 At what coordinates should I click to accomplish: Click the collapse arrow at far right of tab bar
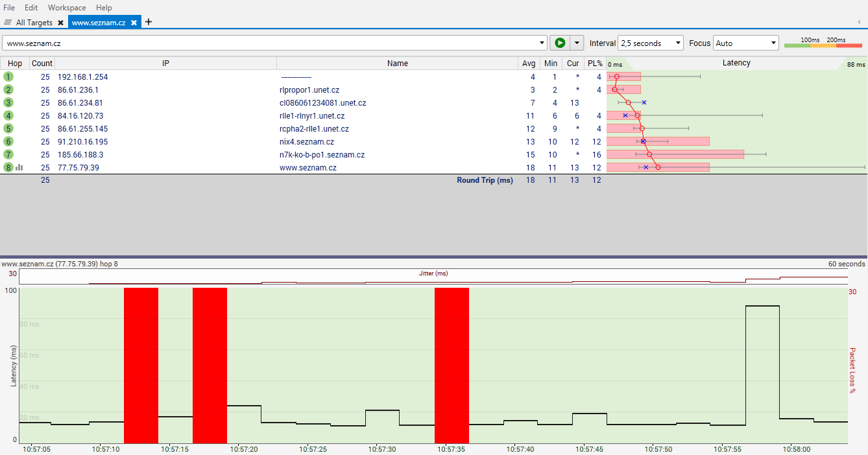(858, 22)
